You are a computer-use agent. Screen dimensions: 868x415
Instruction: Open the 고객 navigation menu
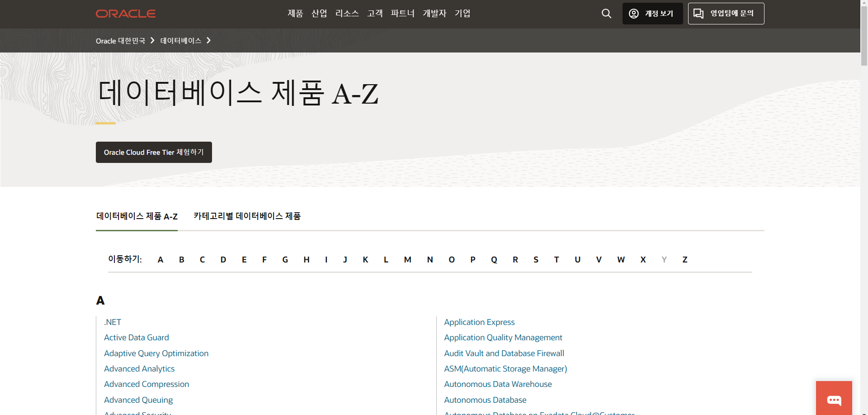375,14
